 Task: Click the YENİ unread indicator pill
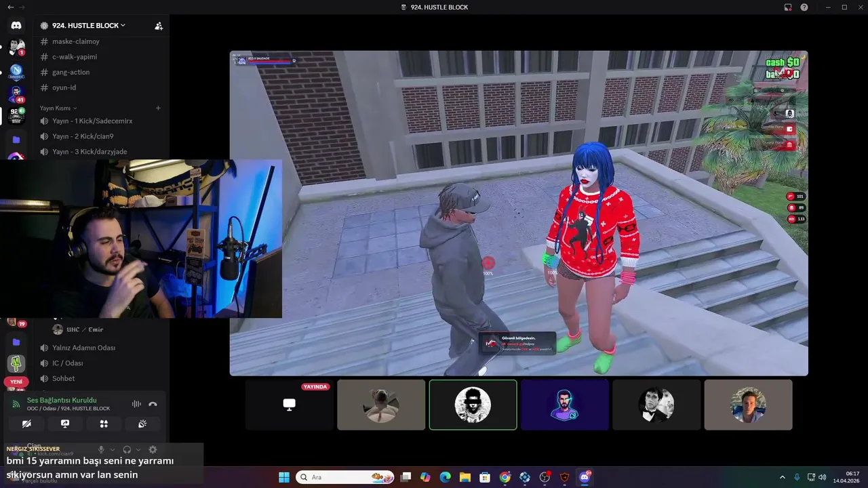[16, 382]
